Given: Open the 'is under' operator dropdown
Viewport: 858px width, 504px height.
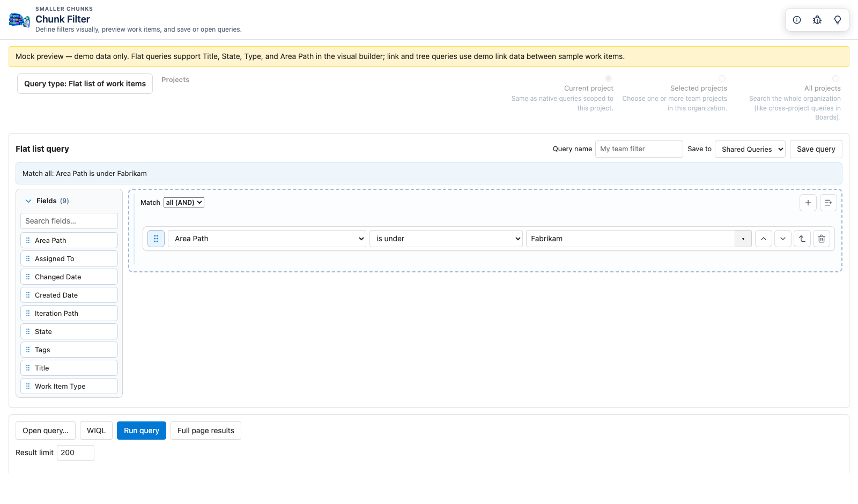Looking at the screenshot, I should coord(446,239).
